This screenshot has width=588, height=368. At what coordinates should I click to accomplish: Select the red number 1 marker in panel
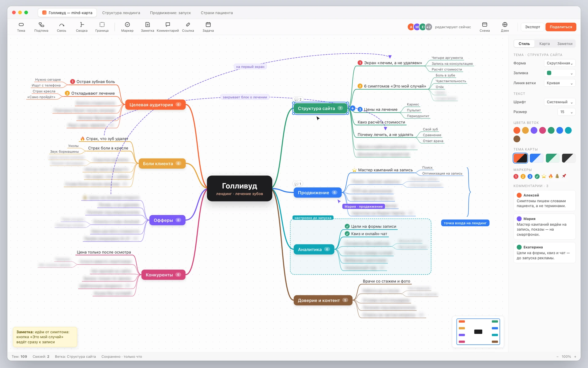[x=516, y=176]
